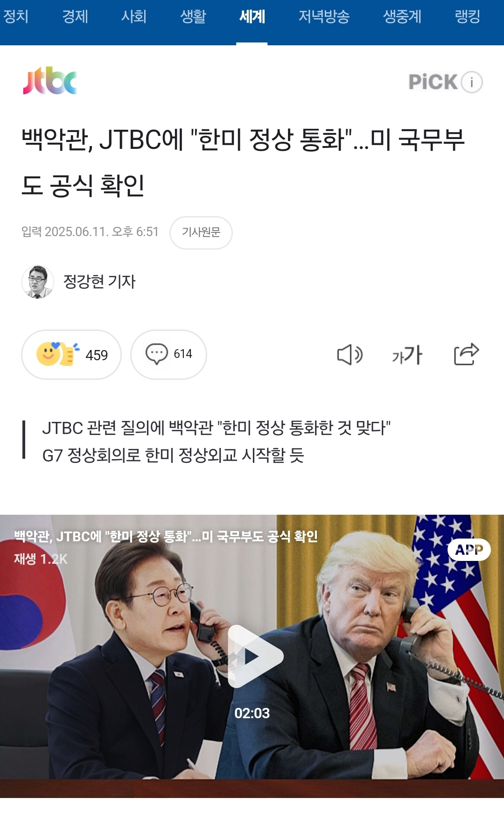Open the font size 가가 setting
Screen dimensions: 504x819
point(407,355)
